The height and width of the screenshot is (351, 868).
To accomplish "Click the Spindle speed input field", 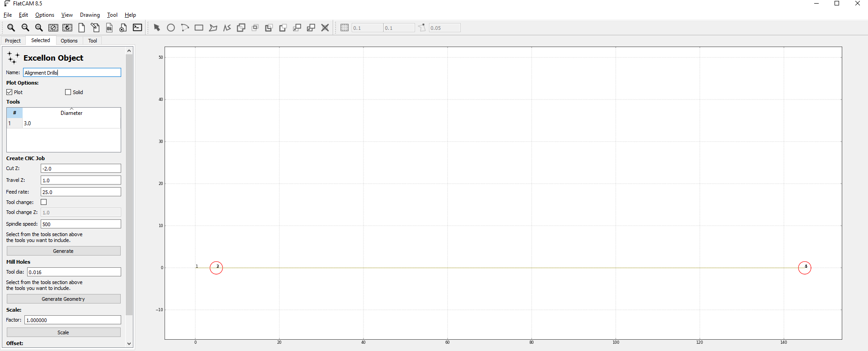I will [x=81, y=224].
